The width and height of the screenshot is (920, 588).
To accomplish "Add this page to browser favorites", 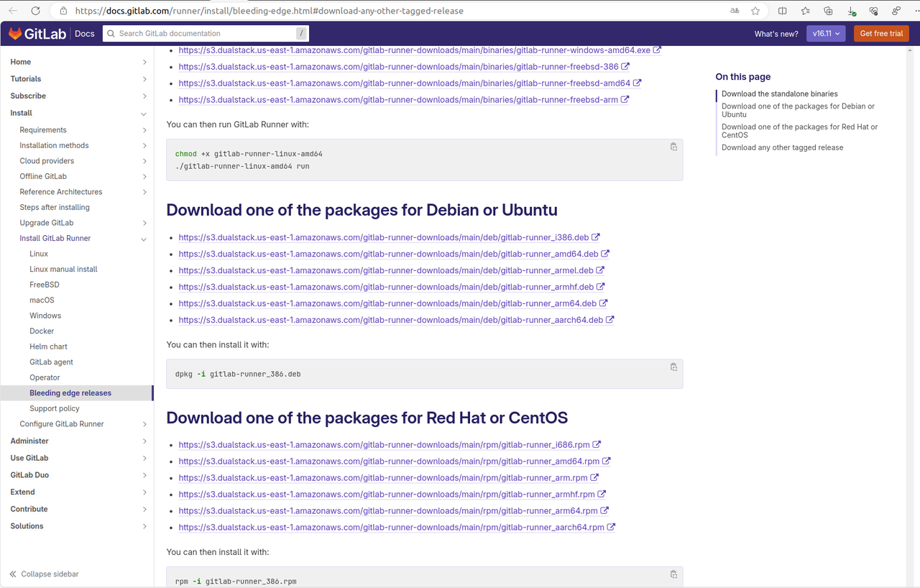I will pyautogui.click(x=755, y=11).
